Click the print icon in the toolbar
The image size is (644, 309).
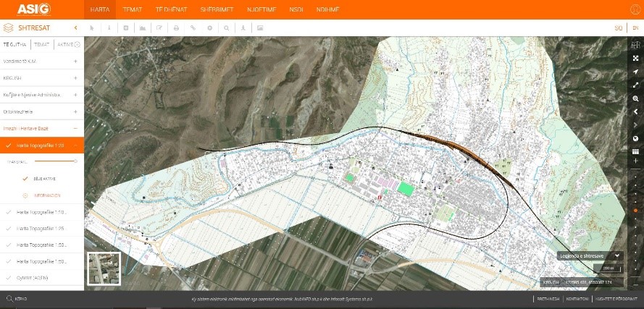tap(176, 28)
